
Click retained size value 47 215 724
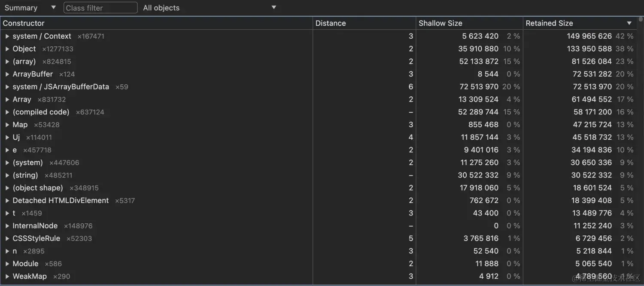592,125
